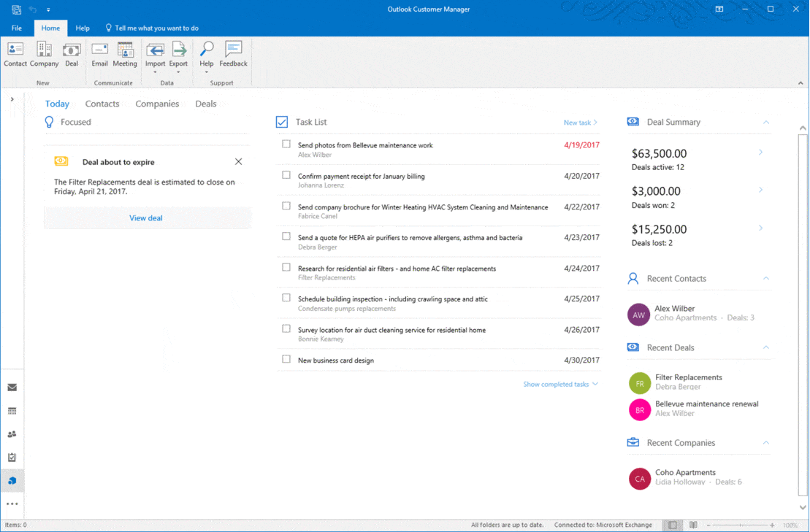The width and height of the screenshot is (810, 532).
Task: Expand deals lost $15,250.00 arrow
Action: coord(760,228)
